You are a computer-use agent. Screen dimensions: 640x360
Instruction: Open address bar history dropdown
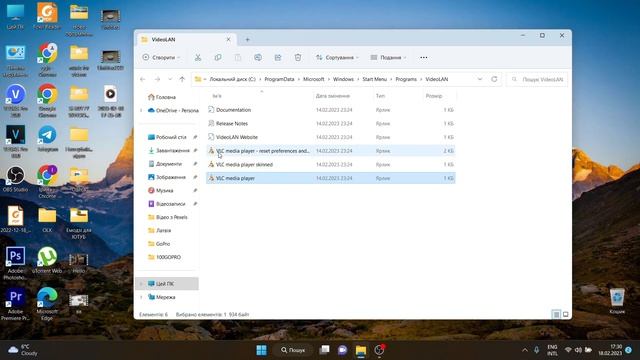[x=480, y=79]
